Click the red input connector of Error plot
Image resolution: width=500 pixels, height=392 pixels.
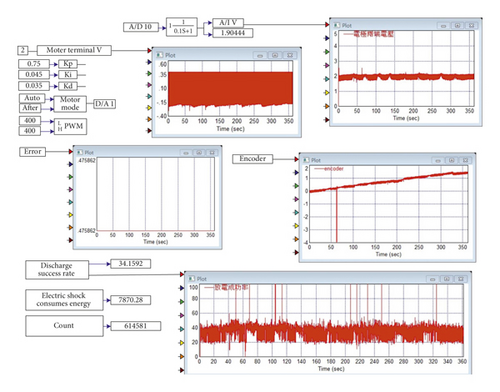(71, 152)
